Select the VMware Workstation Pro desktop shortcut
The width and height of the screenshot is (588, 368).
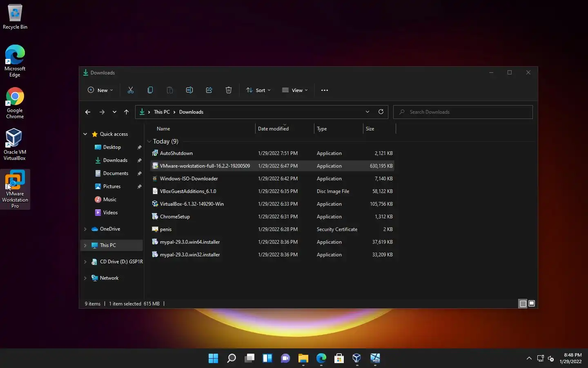point(15,189)
